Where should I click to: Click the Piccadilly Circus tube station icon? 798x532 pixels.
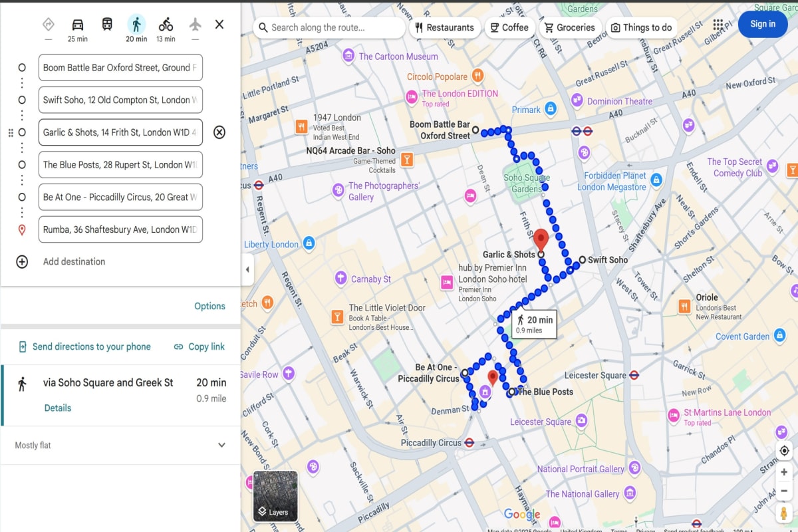point(469,442)
